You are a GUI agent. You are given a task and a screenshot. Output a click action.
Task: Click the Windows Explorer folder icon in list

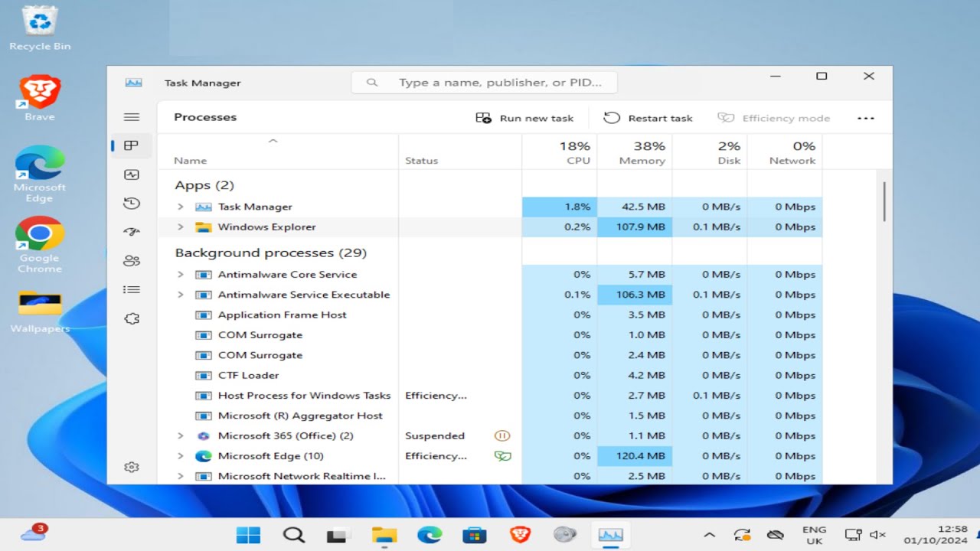pyautogui.click(x=203, y=227)
